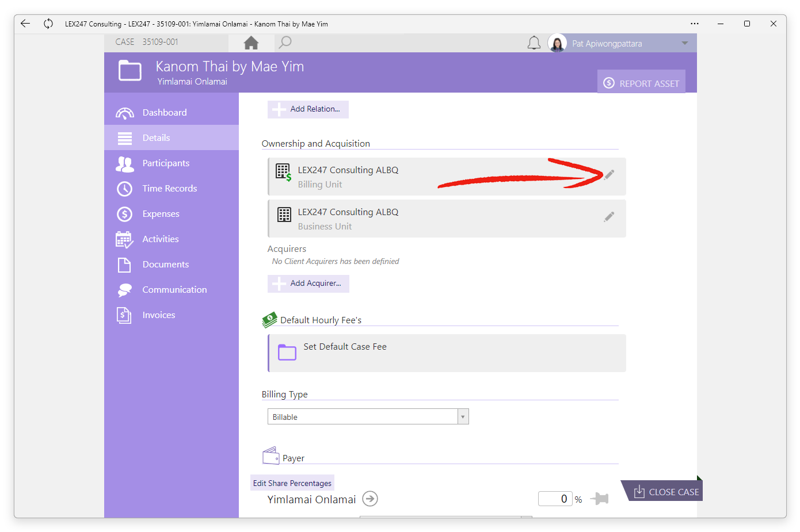Image resolution: width=800 pixels, height=532 pixels.
Task: Click the Details list icon
Action: [x=125, y=138]
